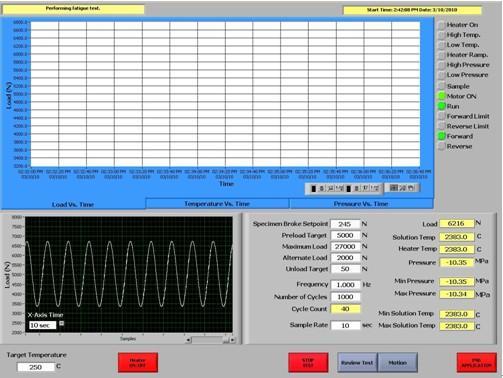Select the pan hand tool in graph palette
Image resolution: width=503 pixels, height=378 pixels.
click(x=411, y=188)
